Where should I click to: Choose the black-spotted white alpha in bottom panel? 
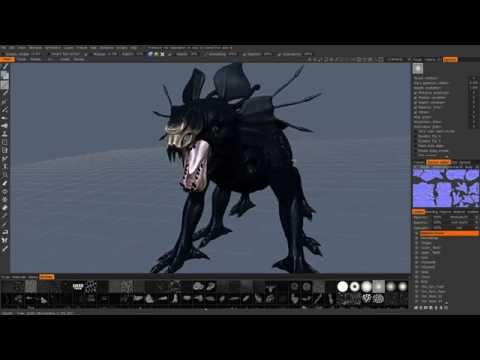[x=90, y=286]
